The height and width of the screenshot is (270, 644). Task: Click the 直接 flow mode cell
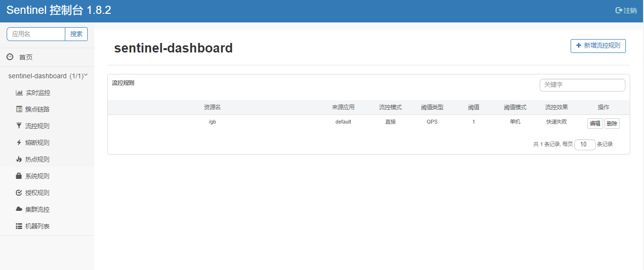(390, 122)
